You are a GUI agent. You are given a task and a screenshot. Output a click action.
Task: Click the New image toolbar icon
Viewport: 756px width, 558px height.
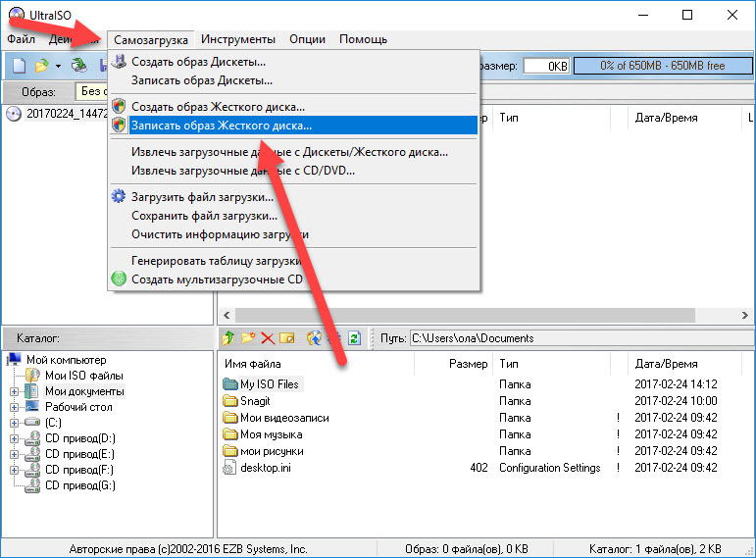19,66
